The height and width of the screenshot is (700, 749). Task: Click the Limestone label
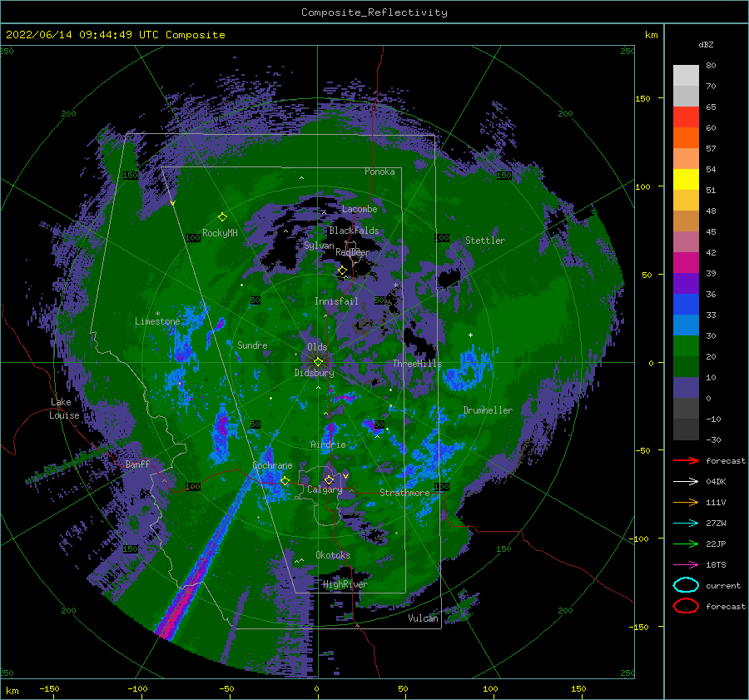coord(157,321)
